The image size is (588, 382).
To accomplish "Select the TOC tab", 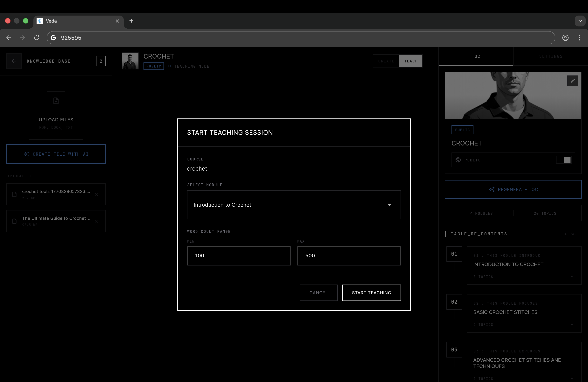I will pyautogui.click(x=476, y=56).
